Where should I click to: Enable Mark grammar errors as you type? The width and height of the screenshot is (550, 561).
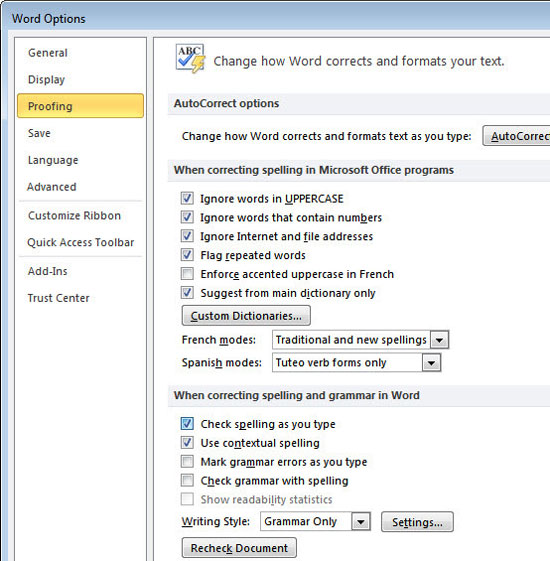click(187, 462)
